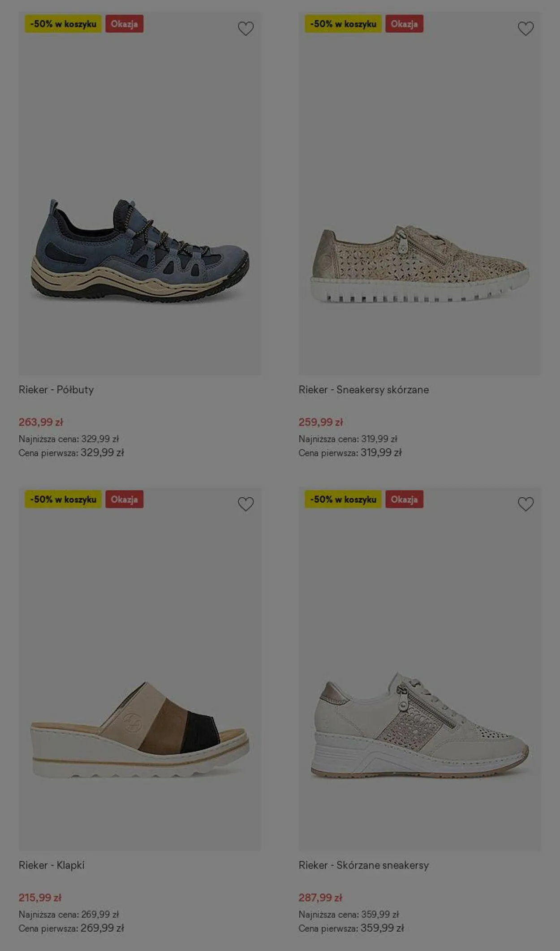
Task: Select the 215,99 zł price on Klapki
Action: [x=40, y=898]
